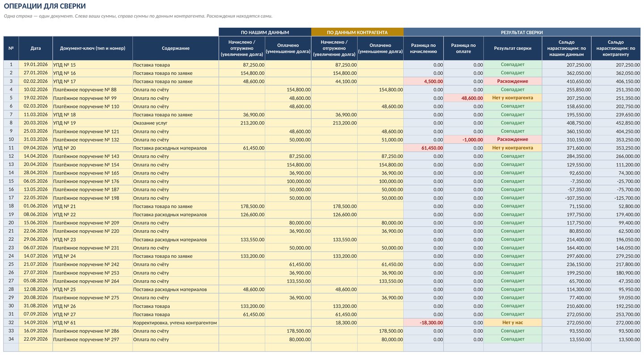Select the "ПО ДАННЫМ КОНТРАГЕНТА" group header

[x=357, y=32]
